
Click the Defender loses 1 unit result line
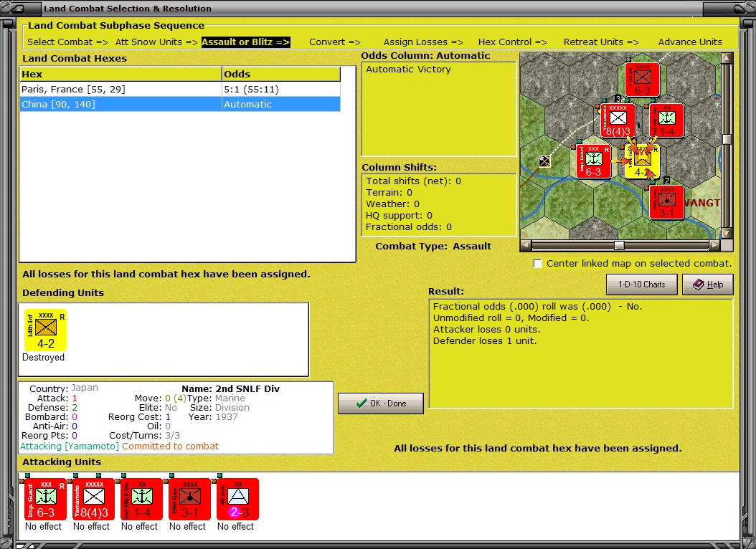pos(485,341)
